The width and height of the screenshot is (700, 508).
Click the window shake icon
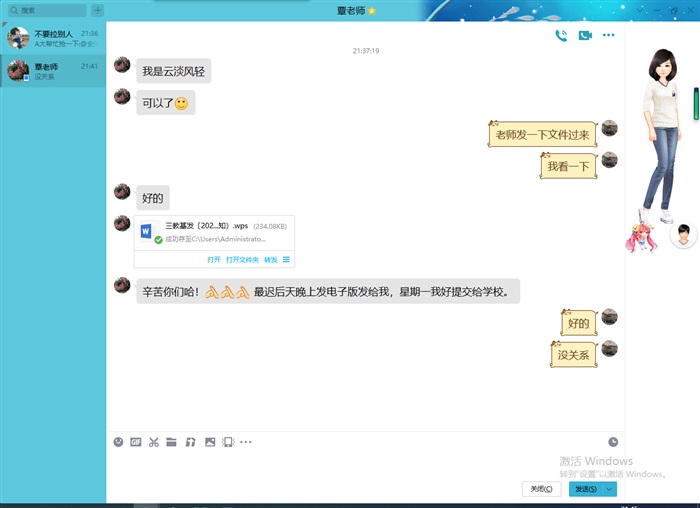click(x=227, y=442)
